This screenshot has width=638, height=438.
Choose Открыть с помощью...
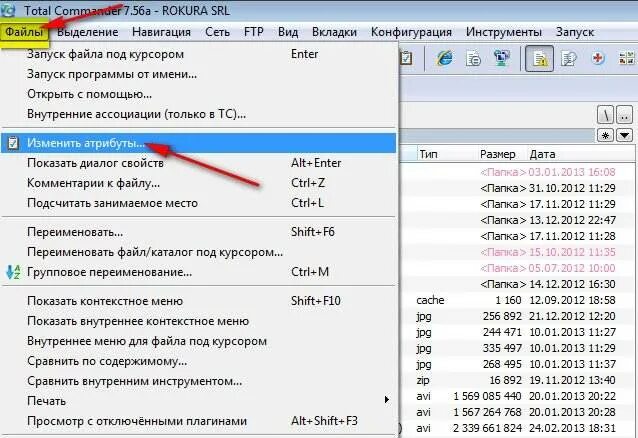click(199, 94)
